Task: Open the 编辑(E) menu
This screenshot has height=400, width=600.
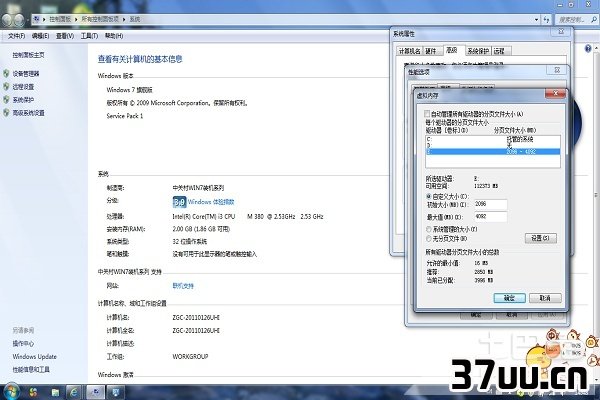Action: tap(40, 36)
